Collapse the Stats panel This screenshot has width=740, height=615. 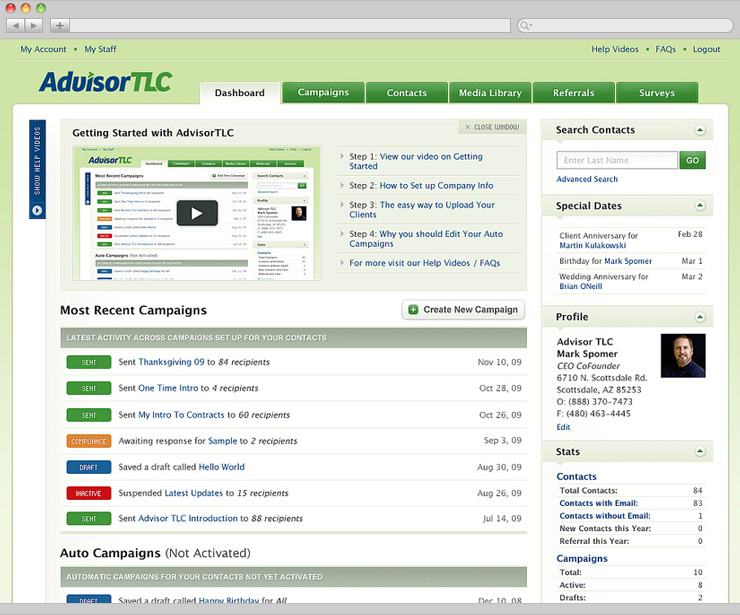tap(700, 451)
